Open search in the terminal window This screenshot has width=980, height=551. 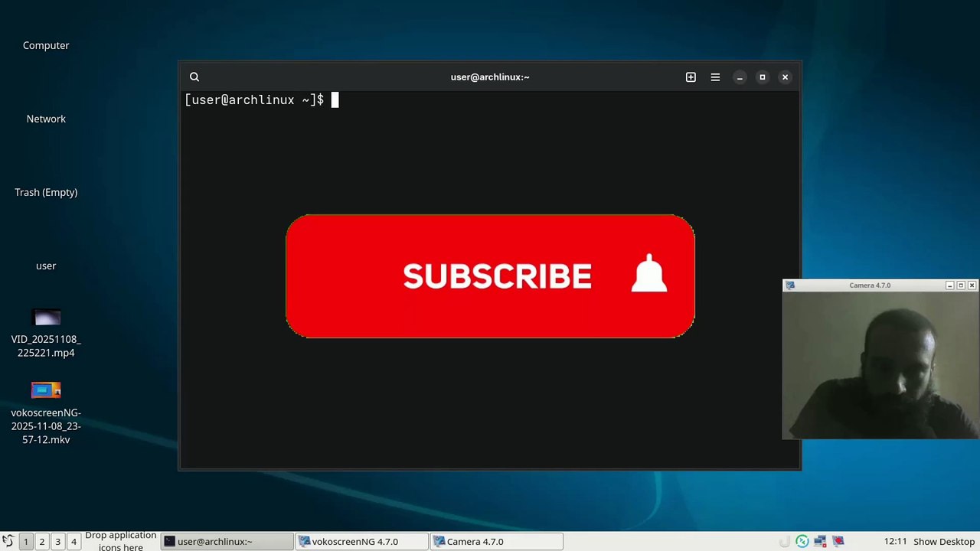[194, 77]
